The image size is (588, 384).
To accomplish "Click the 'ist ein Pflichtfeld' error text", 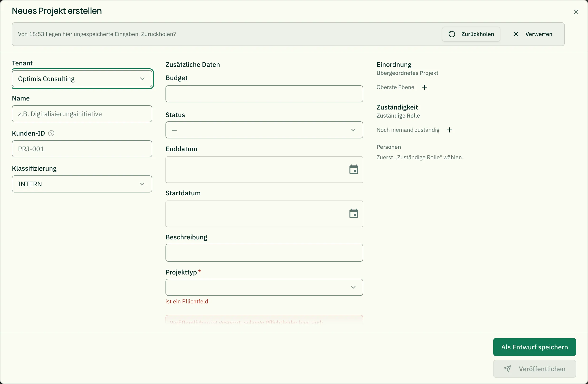I will [187, 302].
